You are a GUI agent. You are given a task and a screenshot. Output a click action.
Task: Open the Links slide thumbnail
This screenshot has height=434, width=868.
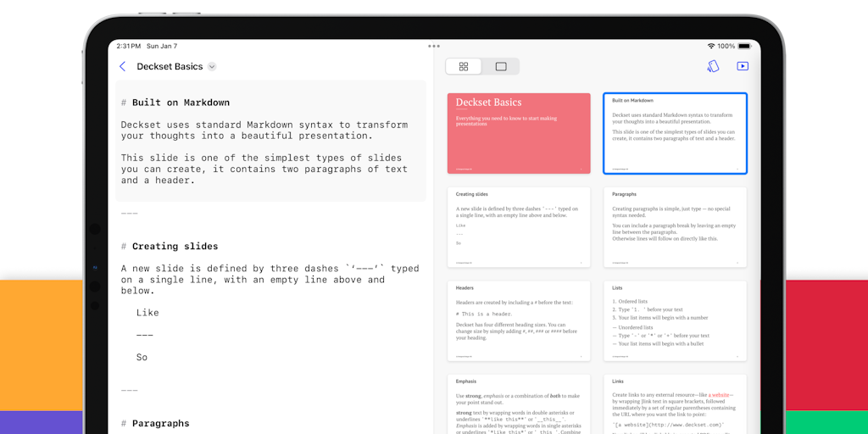[x=675, y=404]
